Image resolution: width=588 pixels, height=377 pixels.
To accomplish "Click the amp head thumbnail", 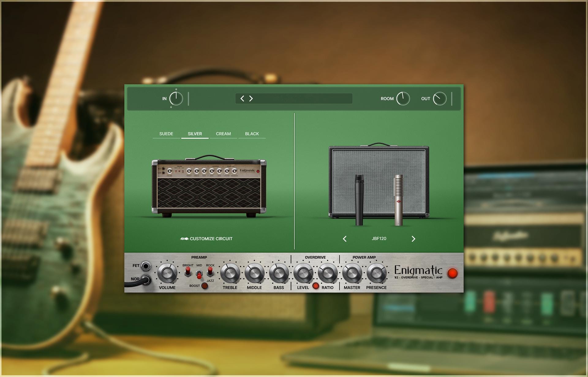I will [209, 186].
